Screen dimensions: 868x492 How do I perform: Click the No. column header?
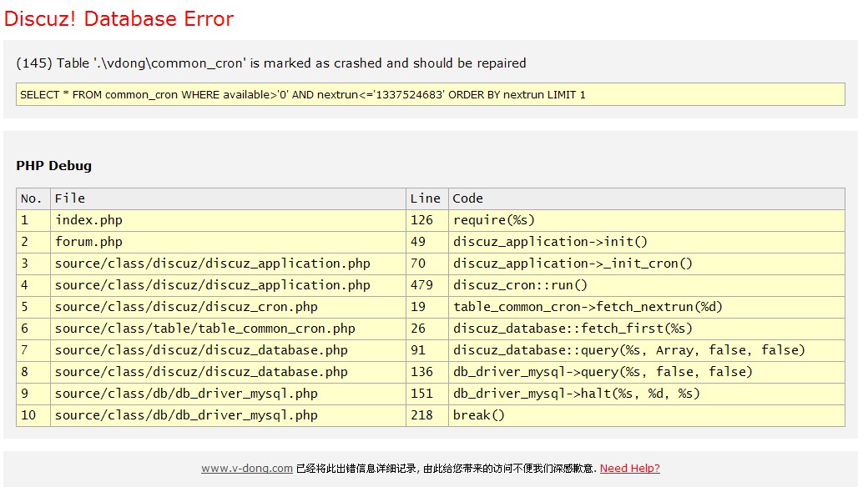tap(33, 199)
